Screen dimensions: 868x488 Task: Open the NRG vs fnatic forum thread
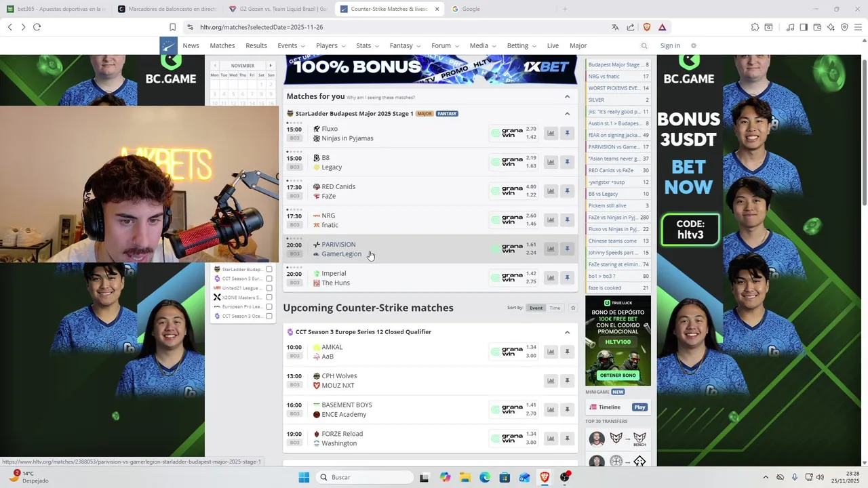tap(618, 77)
